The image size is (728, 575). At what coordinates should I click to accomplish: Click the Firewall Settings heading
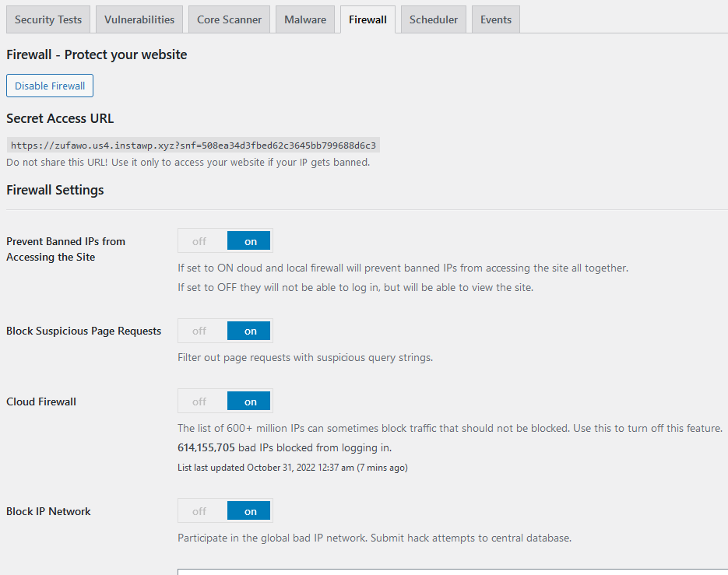pyautogui.click(x=55, y=191)
